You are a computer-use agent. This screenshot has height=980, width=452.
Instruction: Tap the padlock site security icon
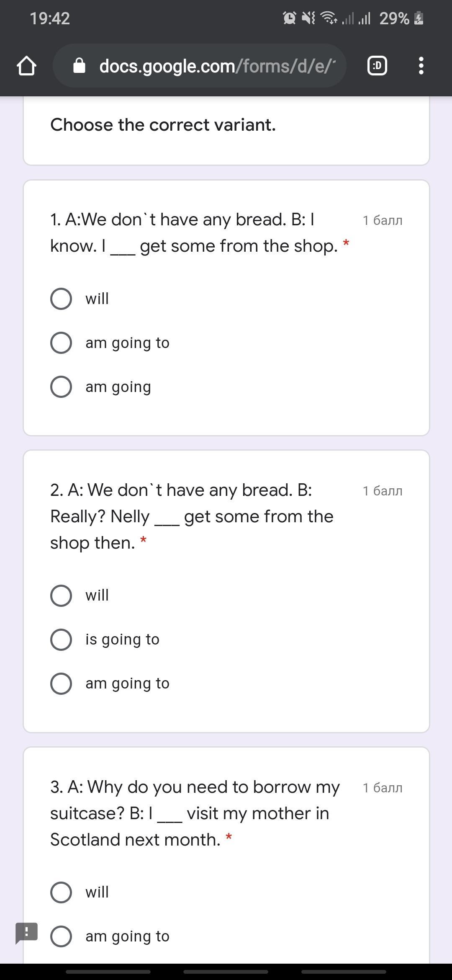click(x=79, y=66)
